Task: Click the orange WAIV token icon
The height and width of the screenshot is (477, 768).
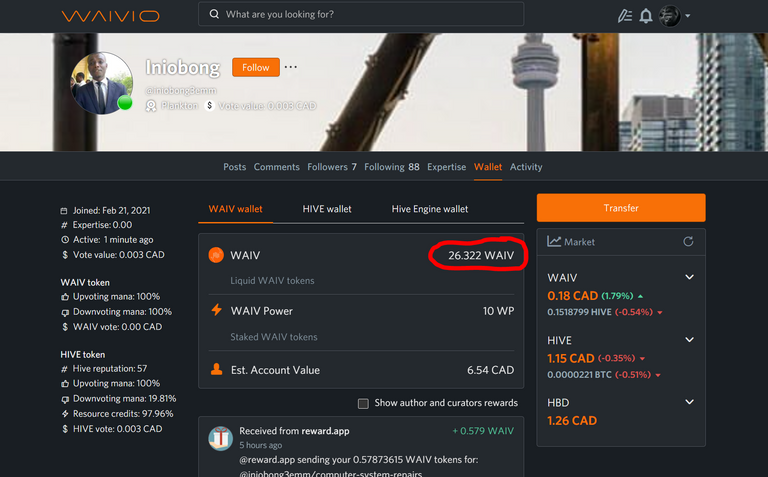Action: click(x=216, y=255)
